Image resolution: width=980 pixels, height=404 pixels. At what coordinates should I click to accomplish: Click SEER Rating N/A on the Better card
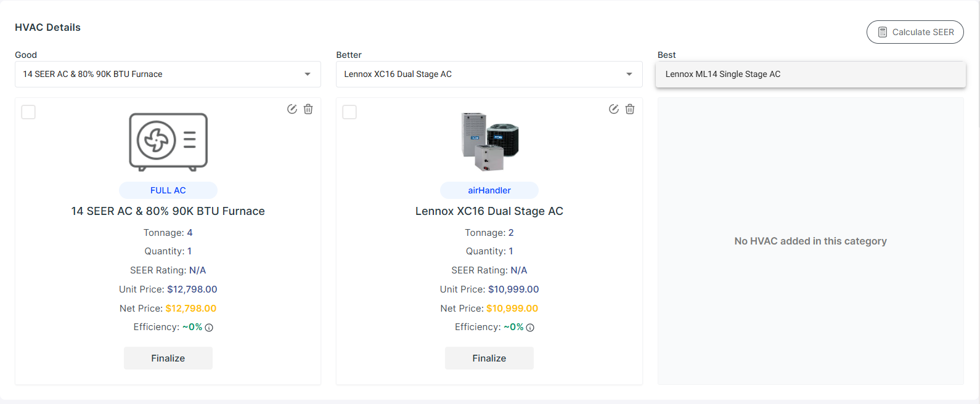489,270
